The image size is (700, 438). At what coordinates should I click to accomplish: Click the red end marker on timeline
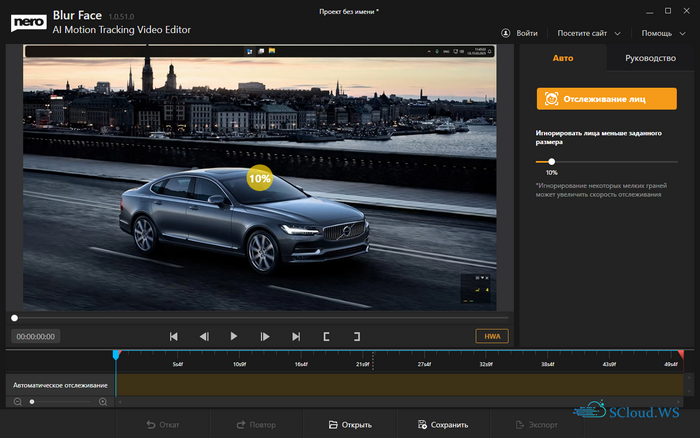coord(681,355)
